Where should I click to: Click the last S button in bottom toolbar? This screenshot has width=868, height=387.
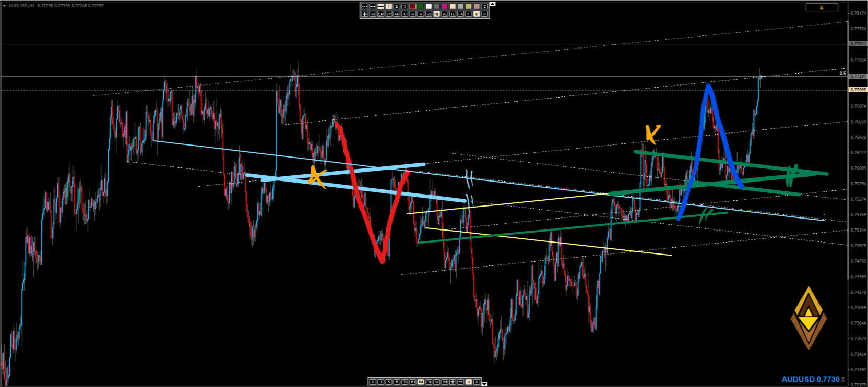(x=477, y=382)
